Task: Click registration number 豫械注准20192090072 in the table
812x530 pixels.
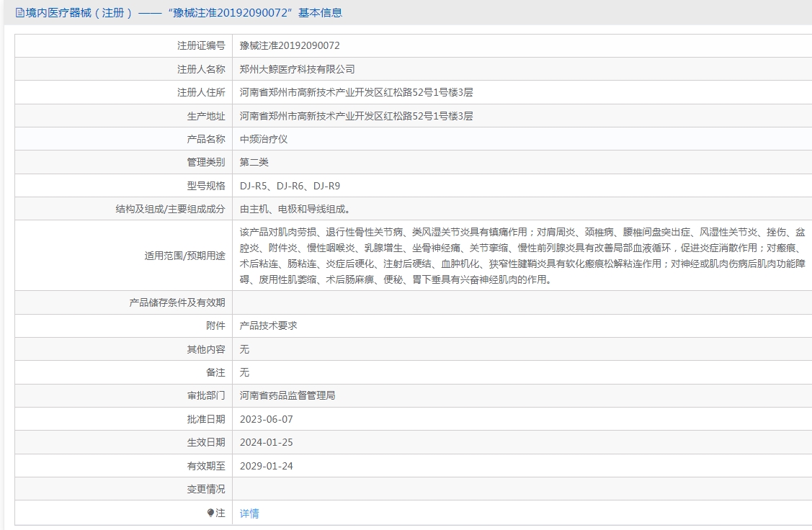Action: [290, 45]
